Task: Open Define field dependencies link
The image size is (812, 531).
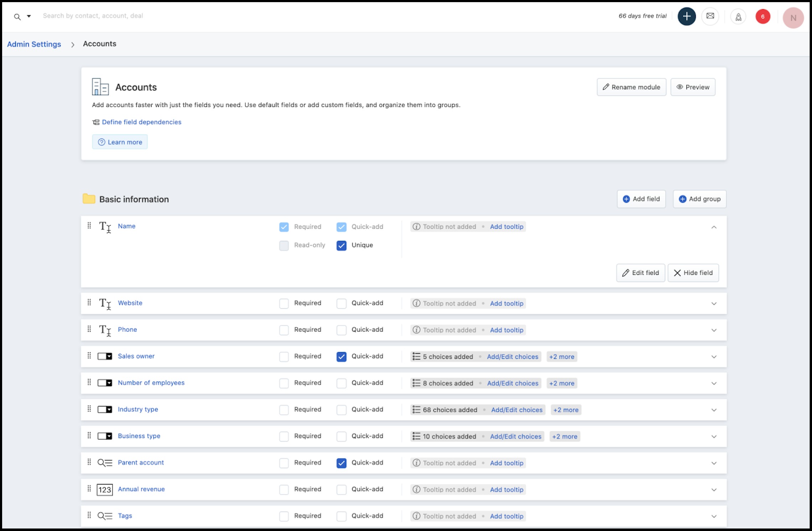Action: (141, 122)
